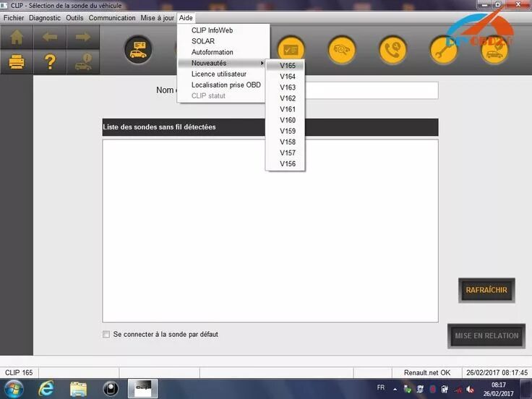Image resolution: width=532 pixels, height=399 pixels.
Task: Choose SOLAR in the Aide menu
Action: click(203, 41)
